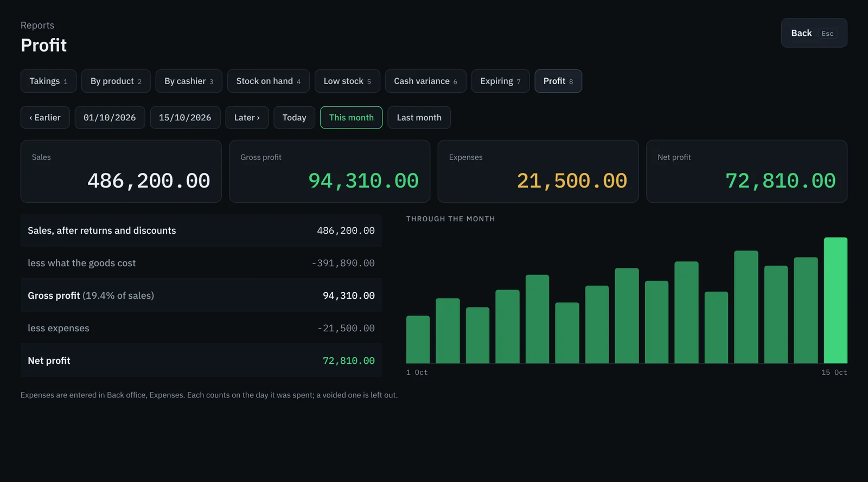Click the -21,500.00 expenses value in the table

[346, 328]
